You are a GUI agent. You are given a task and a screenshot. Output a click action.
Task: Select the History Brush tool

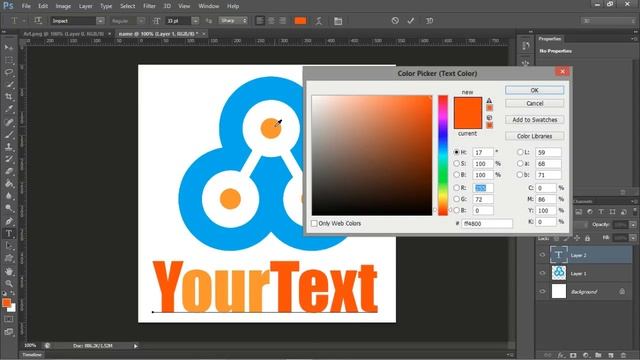coord(9,159)
